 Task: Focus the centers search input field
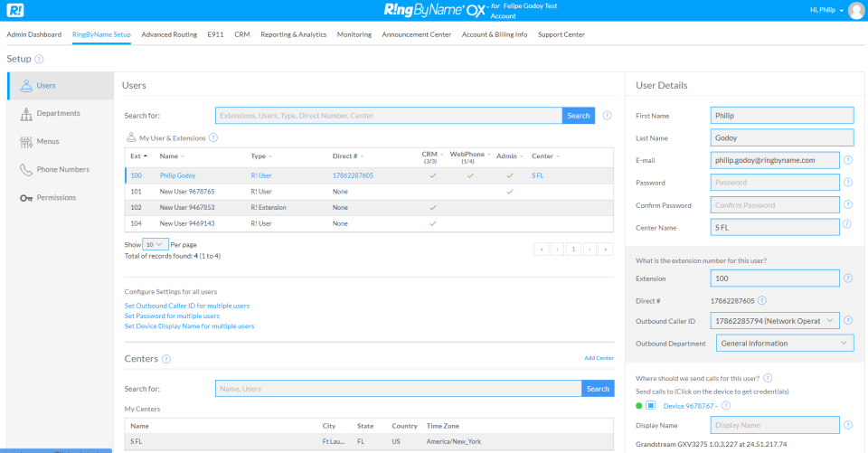pos(399,389)
